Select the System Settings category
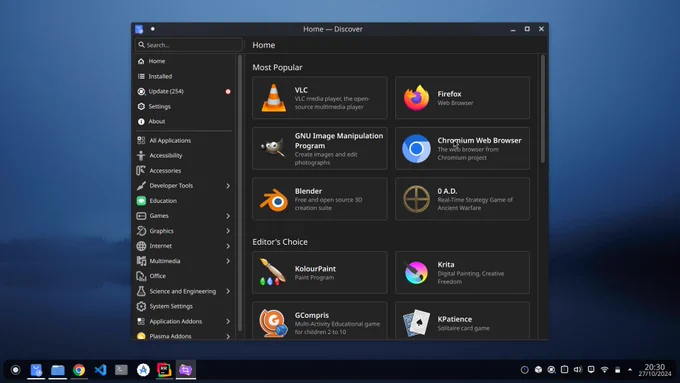 [x=184, y=306]
